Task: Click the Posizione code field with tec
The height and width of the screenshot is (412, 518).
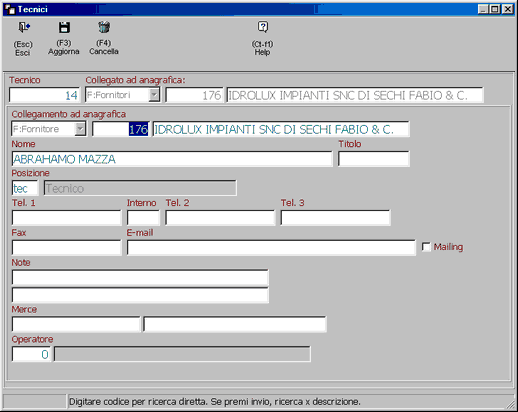Action: pos(25,188)
